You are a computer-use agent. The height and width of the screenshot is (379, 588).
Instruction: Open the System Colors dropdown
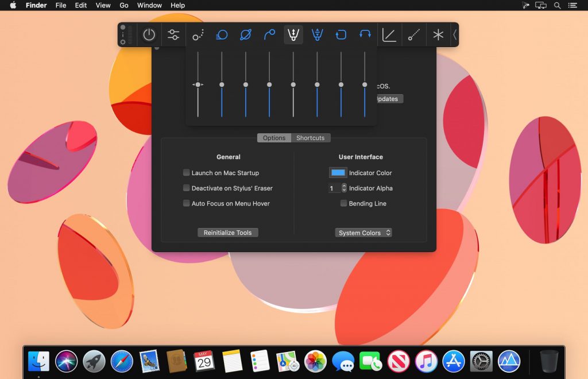[x=363, y=233]
